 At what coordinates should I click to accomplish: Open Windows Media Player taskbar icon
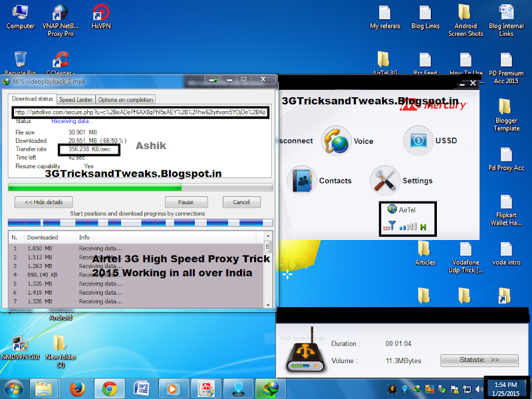click(173, 389)
